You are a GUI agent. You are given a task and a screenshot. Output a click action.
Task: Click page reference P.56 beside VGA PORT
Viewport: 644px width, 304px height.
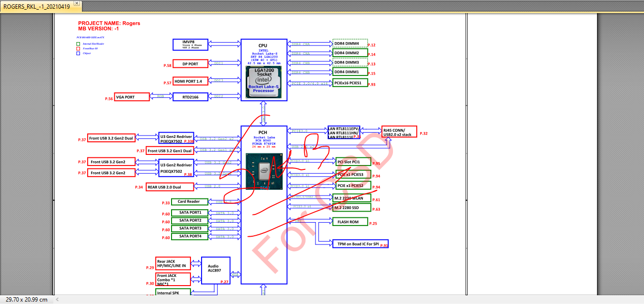109,99
